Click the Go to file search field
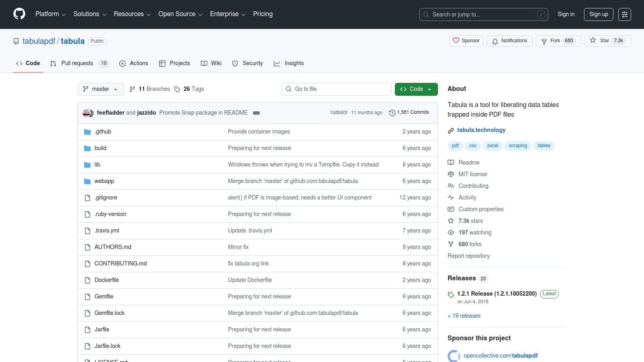644x362 pixels. coord(336,89)
